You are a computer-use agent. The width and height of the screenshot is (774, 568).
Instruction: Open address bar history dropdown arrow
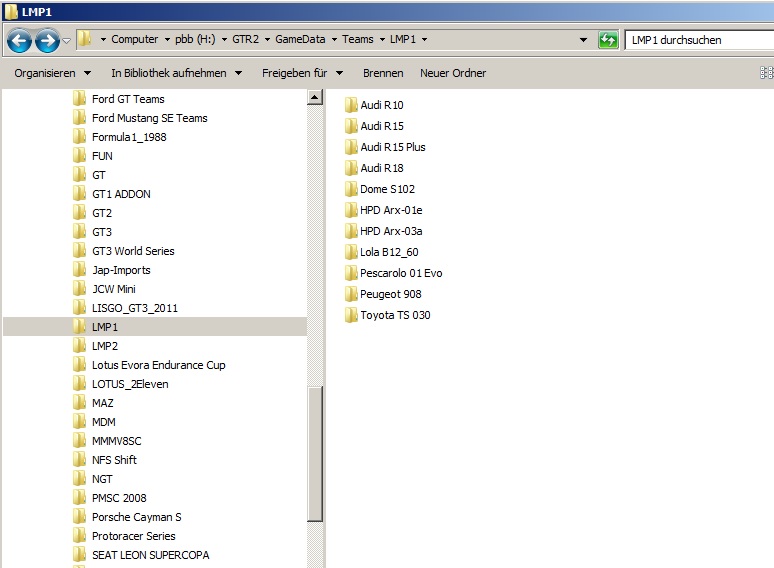(583, 40)
